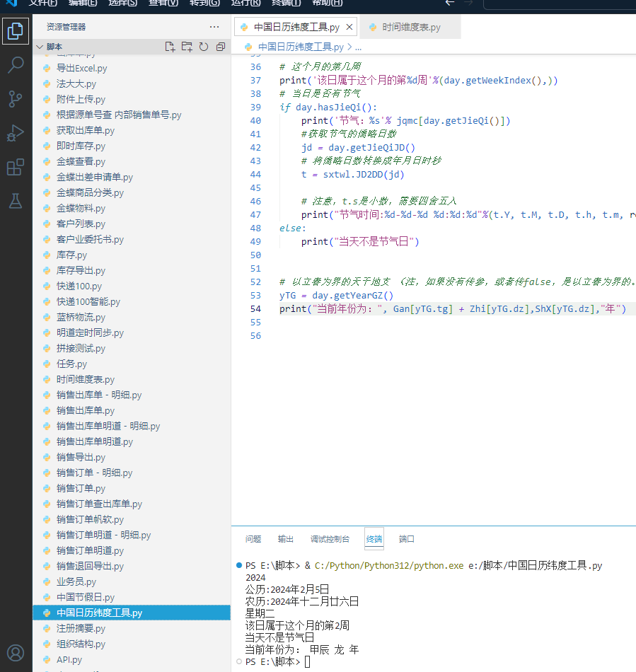
Task: Open the Run and Debug view
Action: [x=16, y=133]
